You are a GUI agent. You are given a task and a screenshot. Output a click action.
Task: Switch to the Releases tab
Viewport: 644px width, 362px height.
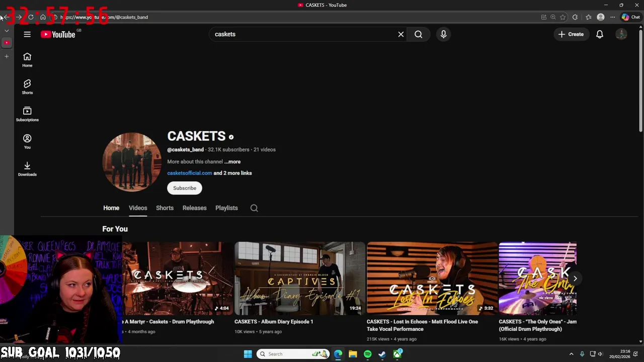(194, 208)
